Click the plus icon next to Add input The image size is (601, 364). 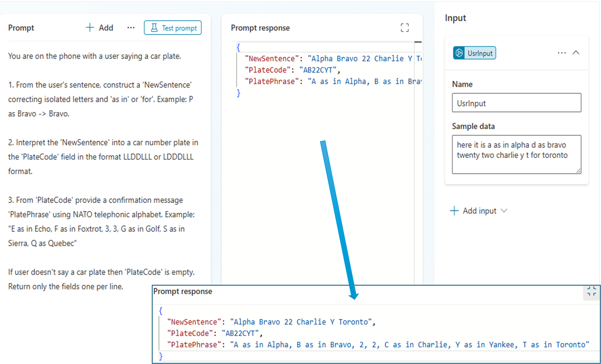tap(454, 211)
